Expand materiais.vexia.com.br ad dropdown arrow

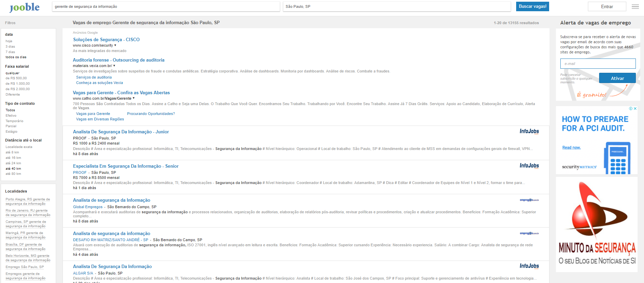pos(114,66)
